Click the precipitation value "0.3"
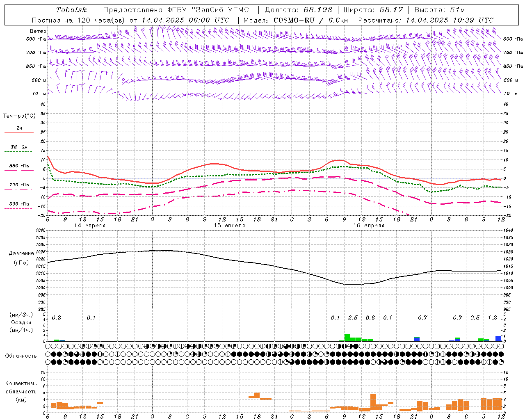Viewport: 525px width, 420px height. point(57,318)
